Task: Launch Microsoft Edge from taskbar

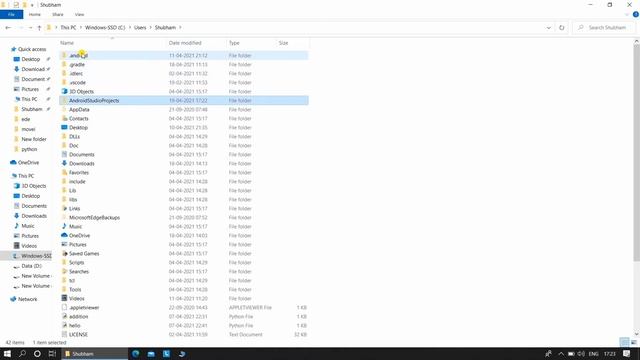Action: pyautogui.click(x=136, y=353)
